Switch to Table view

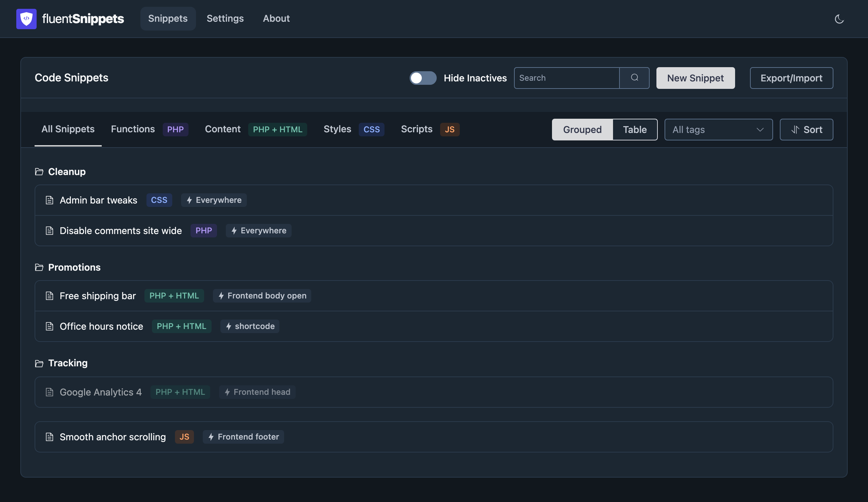point(634,130)
